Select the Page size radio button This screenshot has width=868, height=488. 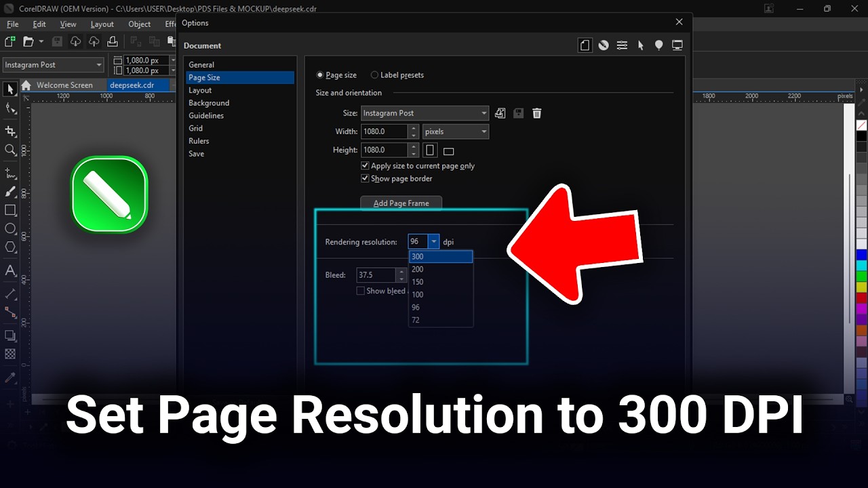320,75
